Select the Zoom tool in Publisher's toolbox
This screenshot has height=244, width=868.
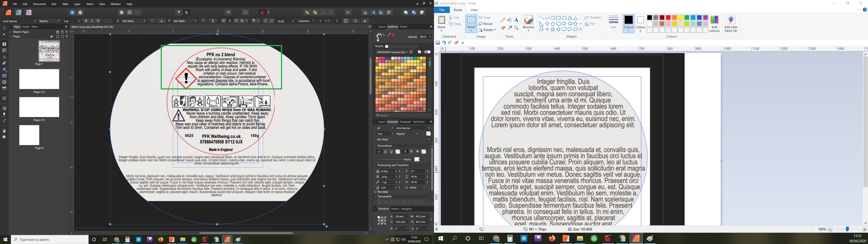[x=4, y=137]
